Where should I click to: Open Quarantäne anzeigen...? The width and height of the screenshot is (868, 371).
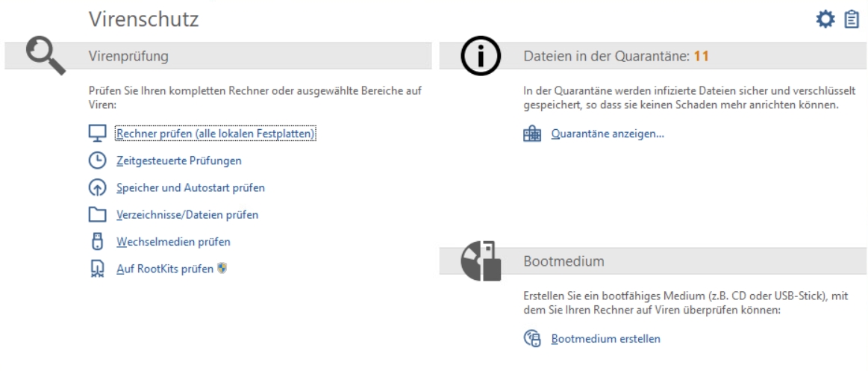click(x=608, y=134)
